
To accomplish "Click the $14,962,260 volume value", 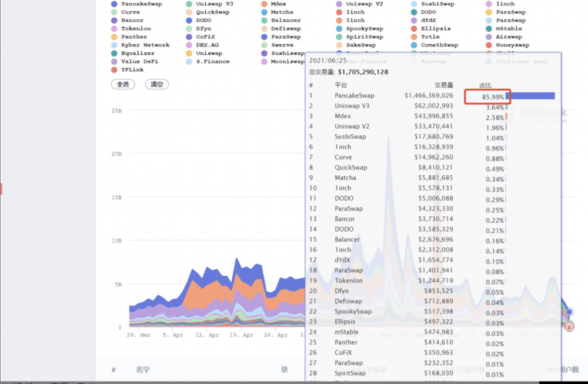I will click(433, 157).
